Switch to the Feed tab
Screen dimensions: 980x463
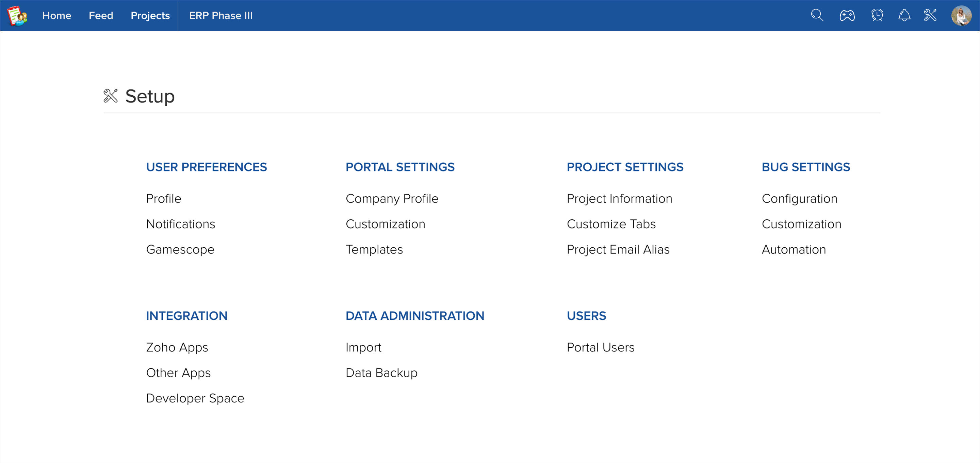101,16
